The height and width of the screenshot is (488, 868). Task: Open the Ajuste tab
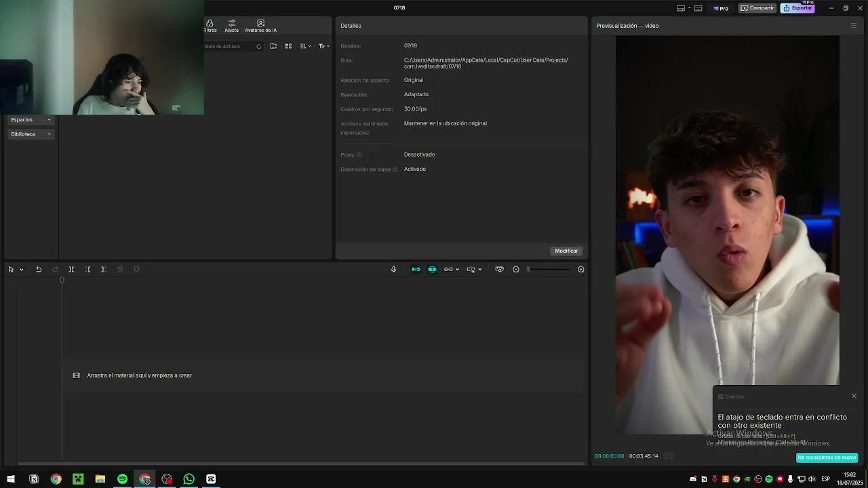231,26
